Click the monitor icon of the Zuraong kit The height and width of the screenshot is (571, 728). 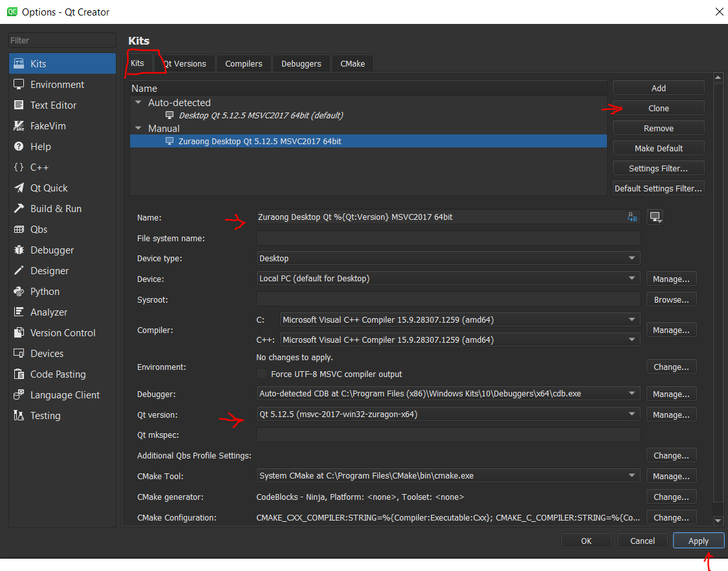point(170,141)
